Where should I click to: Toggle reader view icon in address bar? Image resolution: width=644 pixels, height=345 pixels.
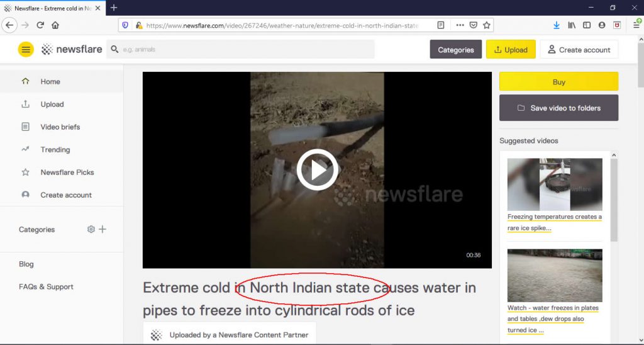pos(441,25)
